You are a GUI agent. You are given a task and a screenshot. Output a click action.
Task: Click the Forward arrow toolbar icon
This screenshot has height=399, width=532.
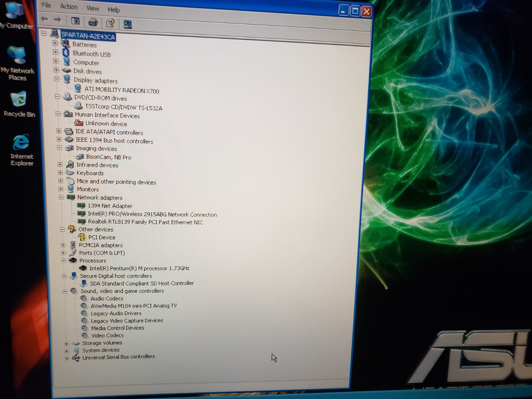point(58,20)
